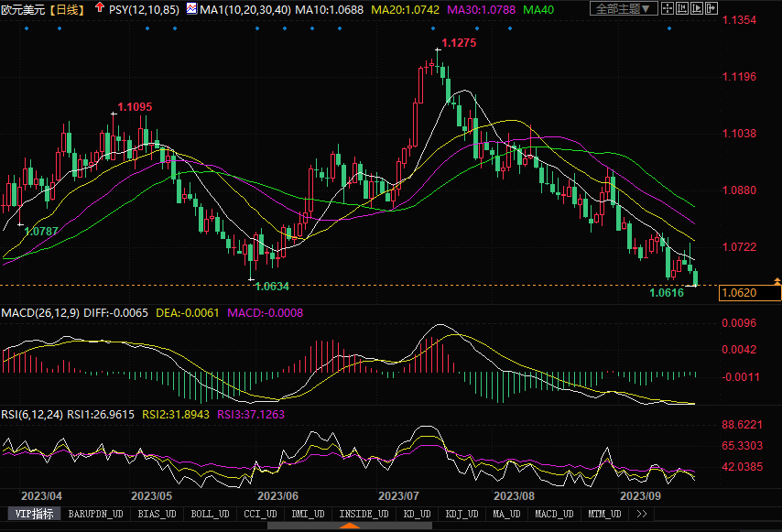Click the red arrow icon before PSY

99,8
